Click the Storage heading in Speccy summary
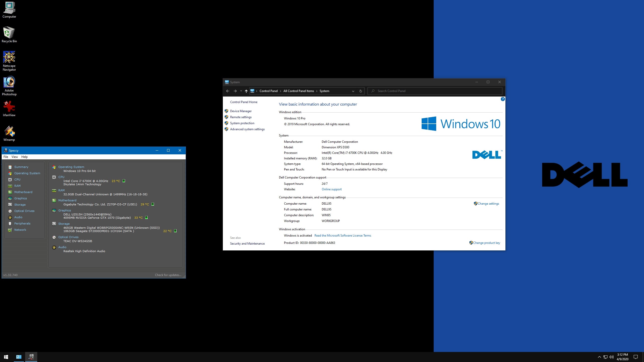Screen dimensions: 644x362 click(x=64, y=224)
